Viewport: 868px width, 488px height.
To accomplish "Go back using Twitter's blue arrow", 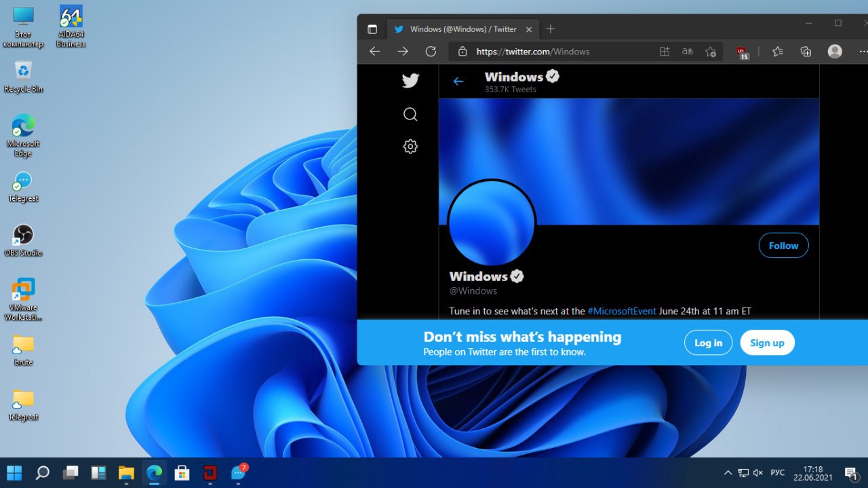I will (458, 81).
